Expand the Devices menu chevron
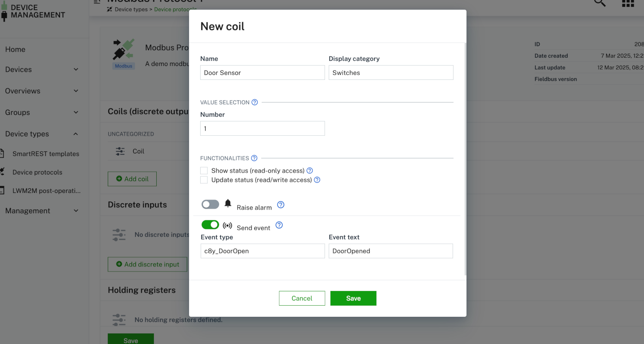Screen dimensions: 644x344 tap(76, 70)
